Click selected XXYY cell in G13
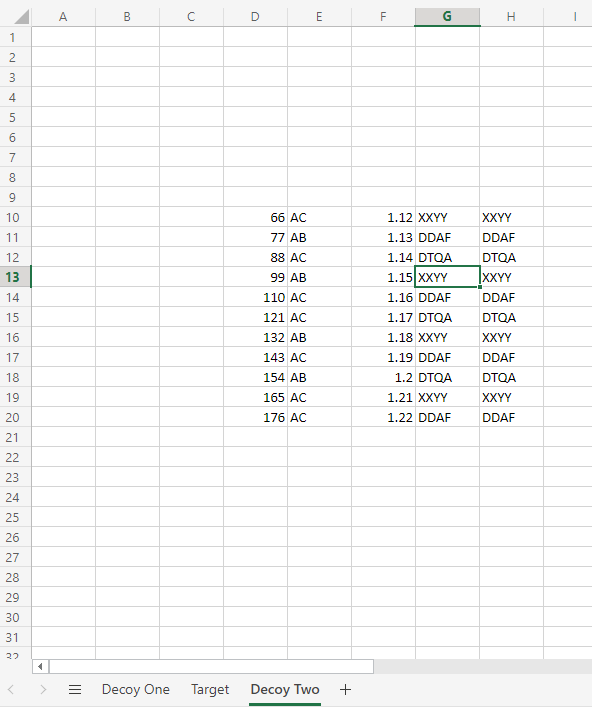The width and height of the screenshot is (592, 707). (447, 277)
